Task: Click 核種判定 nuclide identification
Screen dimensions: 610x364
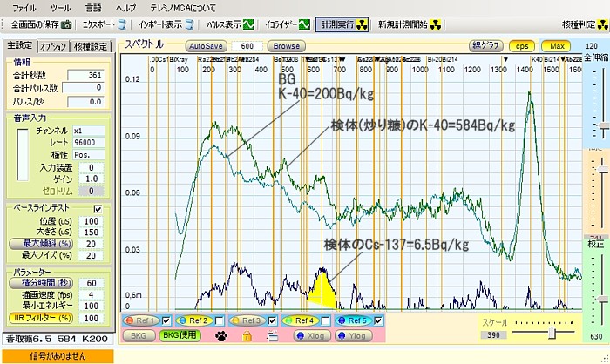Action: pos(585,25)
